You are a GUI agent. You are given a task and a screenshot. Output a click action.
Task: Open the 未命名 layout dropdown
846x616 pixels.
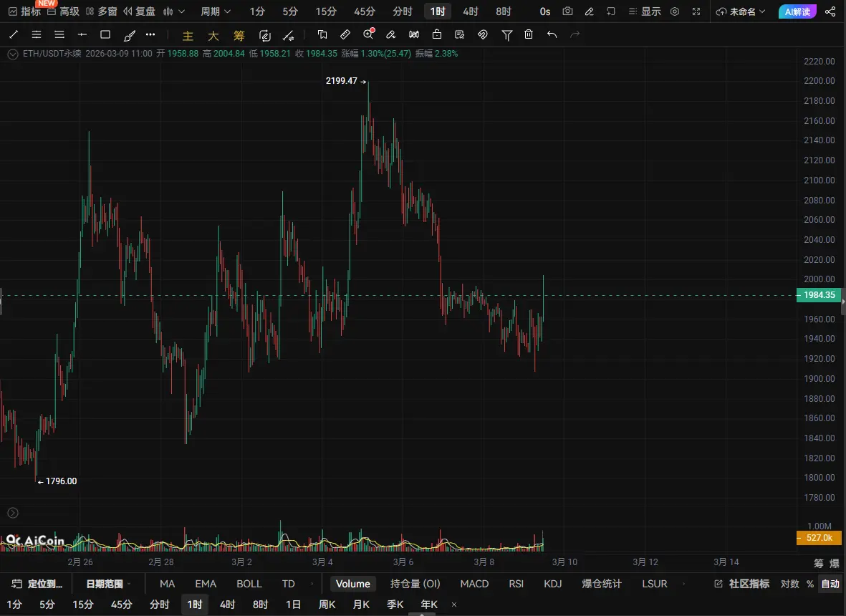740,11
